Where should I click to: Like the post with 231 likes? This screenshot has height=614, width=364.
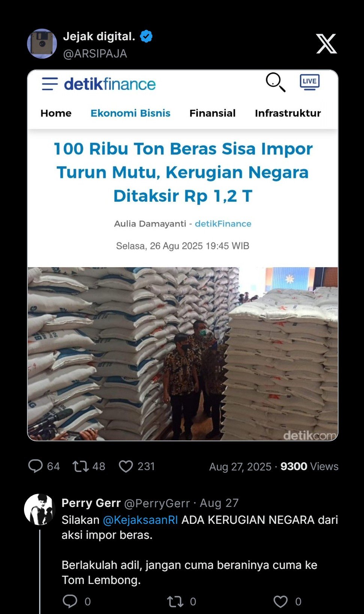[126, 466]
